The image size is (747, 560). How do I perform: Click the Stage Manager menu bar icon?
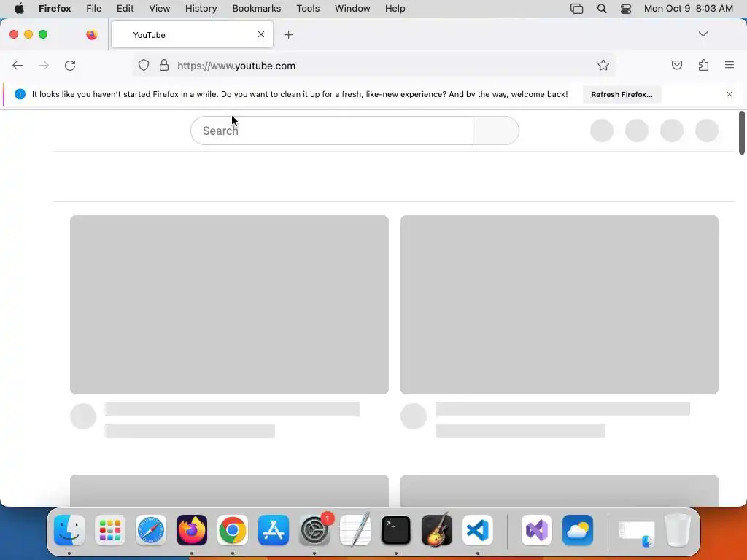point(576,9)
